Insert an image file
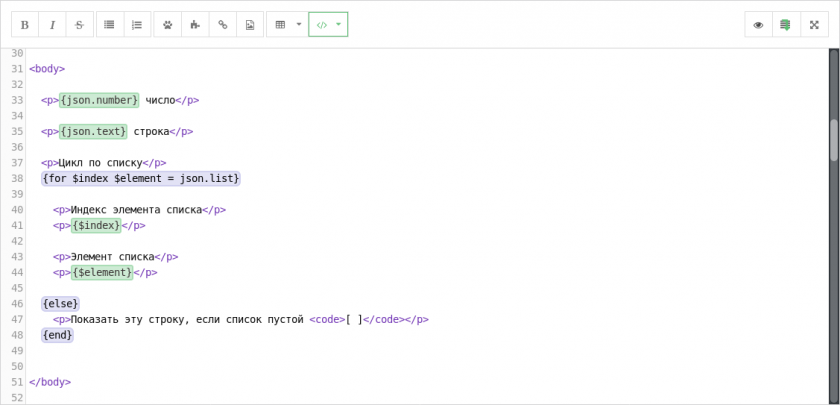 250,25
